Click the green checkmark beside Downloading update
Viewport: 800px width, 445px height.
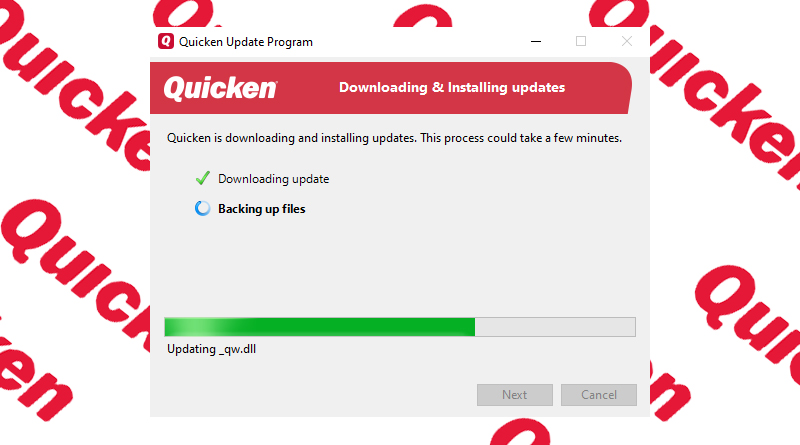pyautogui.click(x=203, y=178)
